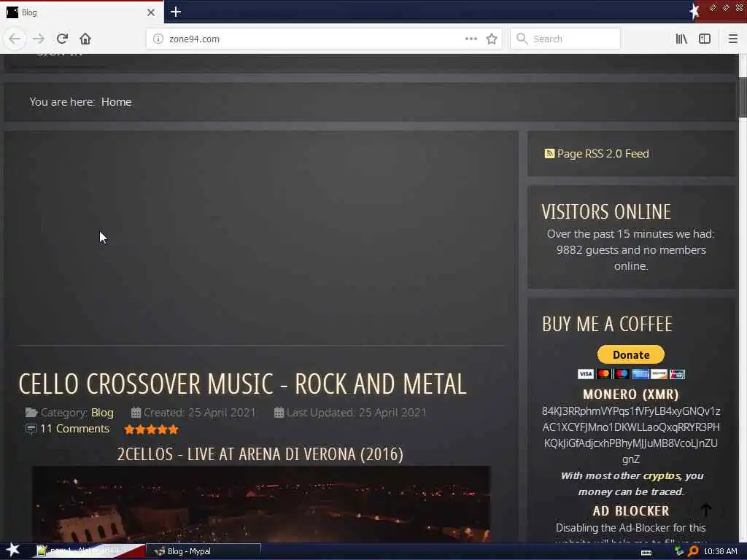Open the Start star button on taskbar

[13, 550]
